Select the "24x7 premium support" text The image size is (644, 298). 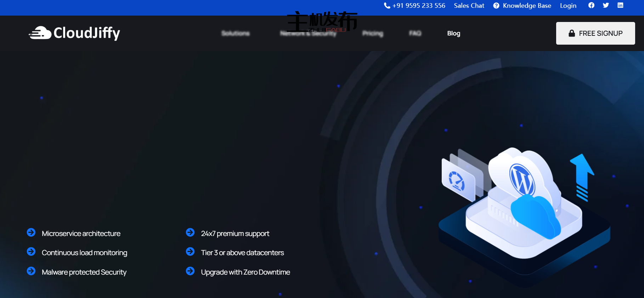[235, 234]
